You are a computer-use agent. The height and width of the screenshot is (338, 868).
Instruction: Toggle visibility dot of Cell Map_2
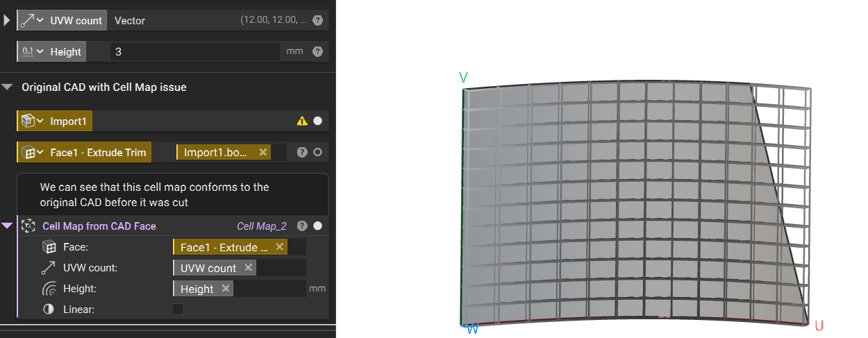(318, 226)
